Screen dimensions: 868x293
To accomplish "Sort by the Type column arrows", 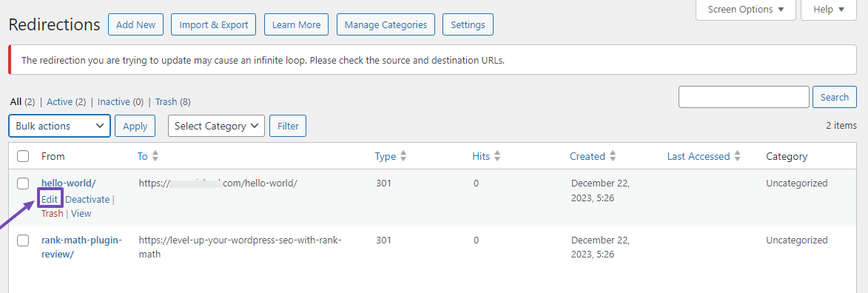I will [x=403, y=157].
